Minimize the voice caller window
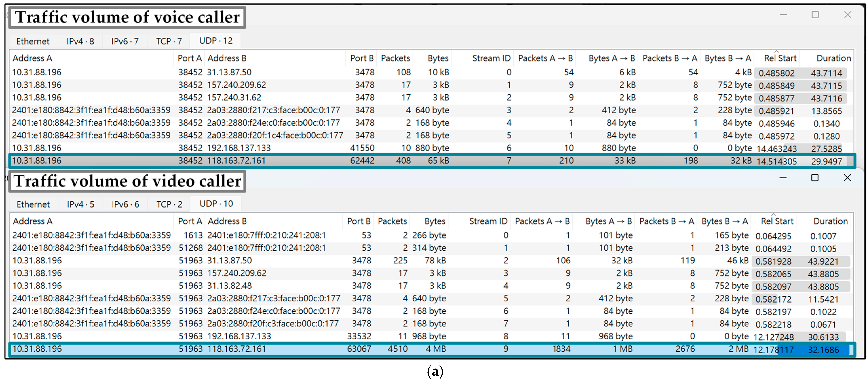868x380 pixels. 783,15
